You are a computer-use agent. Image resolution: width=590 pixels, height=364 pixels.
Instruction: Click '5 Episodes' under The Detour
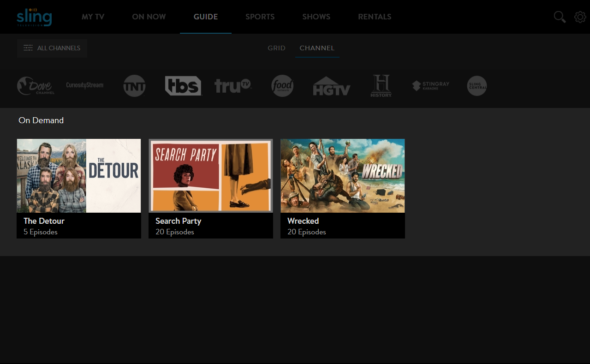pyautogui.click(x=41, y=232)
